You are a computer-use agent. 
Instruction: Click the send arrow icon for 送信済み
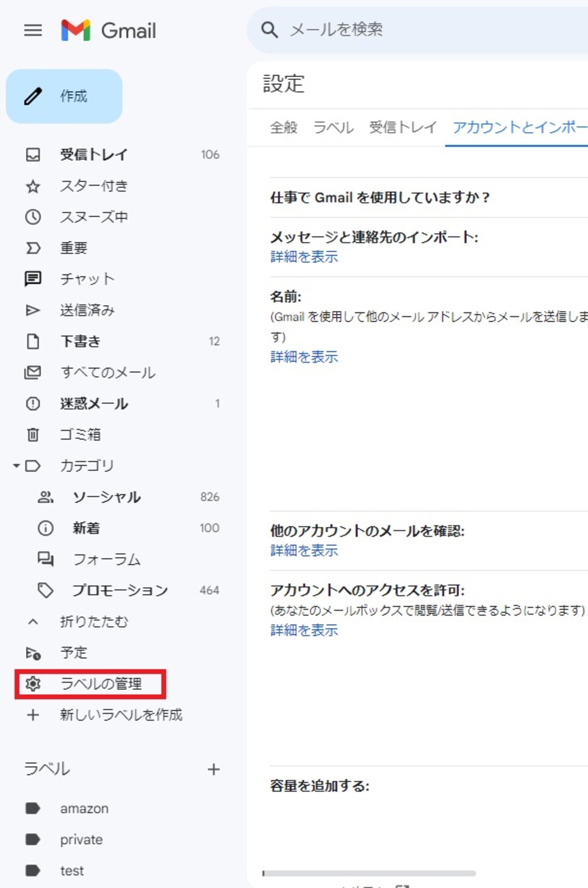pyautogui.click(x=33, y=310)
